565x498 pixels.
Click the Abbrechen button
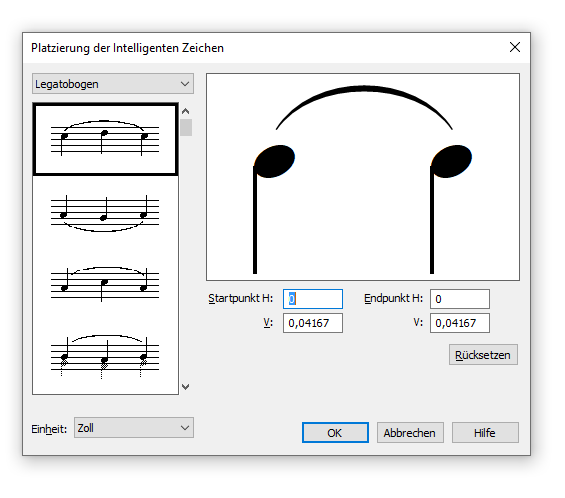point(410,432)
